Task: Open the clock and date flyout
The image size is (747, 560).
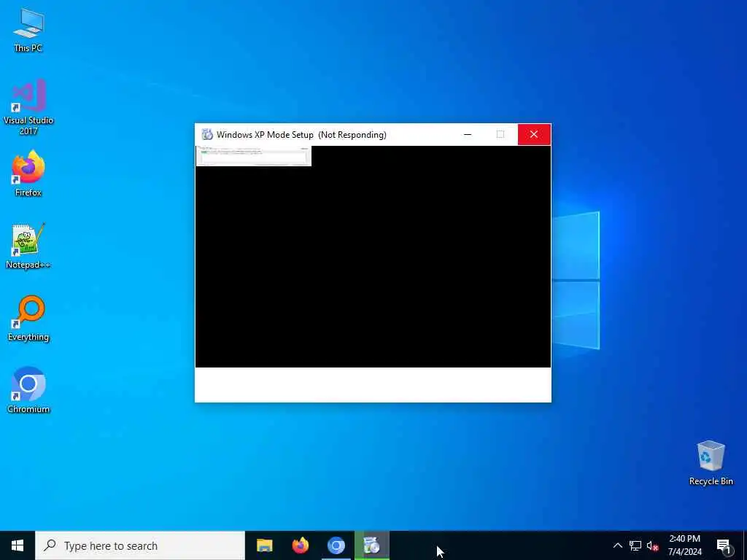Action: (684, 545)
